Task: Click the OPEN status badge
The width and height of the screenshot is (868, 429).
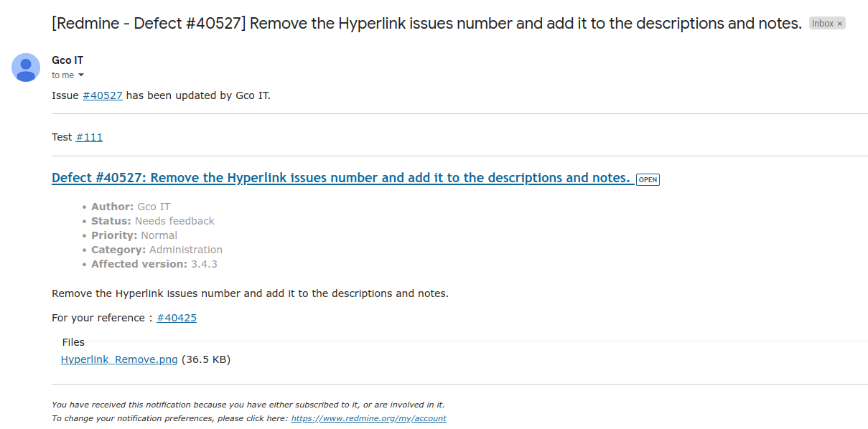Action: [648, 179]
